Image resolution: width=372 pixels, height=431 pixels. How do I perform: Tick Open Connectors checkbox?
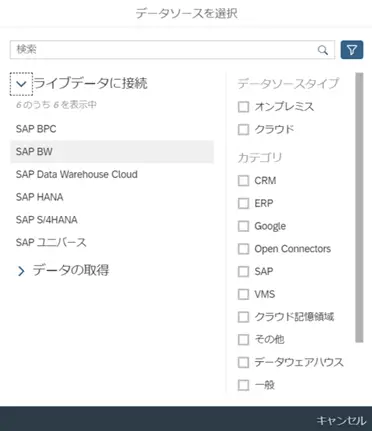(243, 249)
